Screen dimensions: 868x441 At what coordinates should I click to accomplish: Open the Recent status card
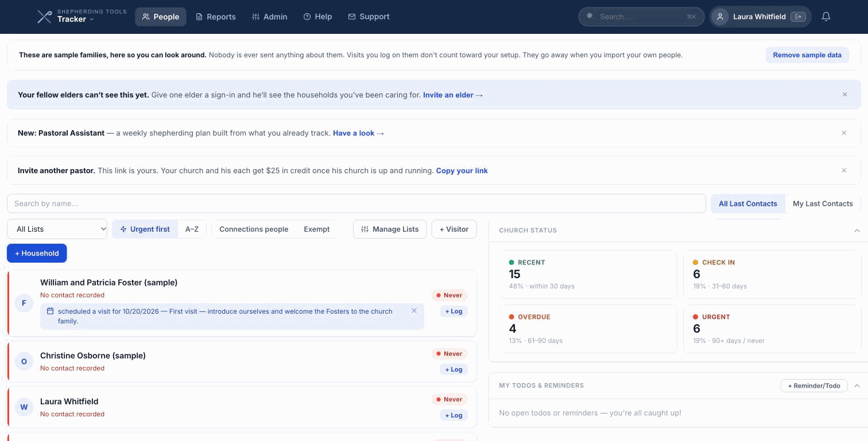[588, 274]
